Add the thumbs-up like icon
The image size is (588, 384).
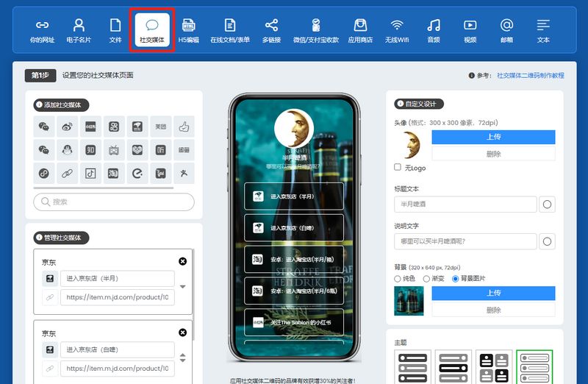coord(184,127)
